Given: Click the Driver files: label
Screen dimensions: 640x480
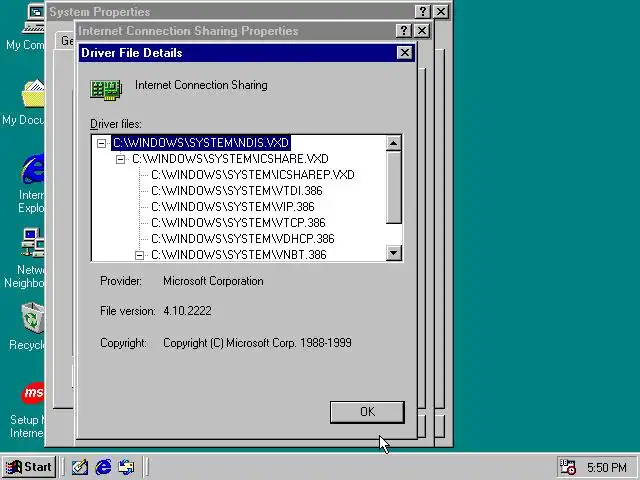Looking at the screenshot, I should (116, 124).
